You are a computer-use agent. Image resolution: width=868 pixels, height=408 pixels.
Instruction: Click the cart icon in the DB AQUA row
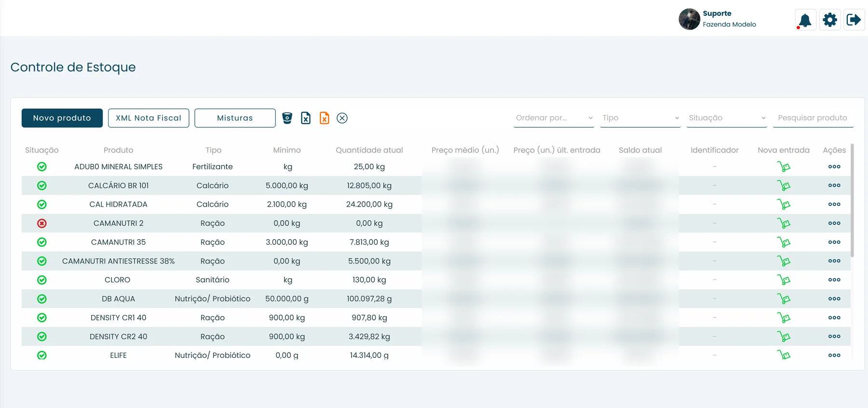(x=784, y=299)
